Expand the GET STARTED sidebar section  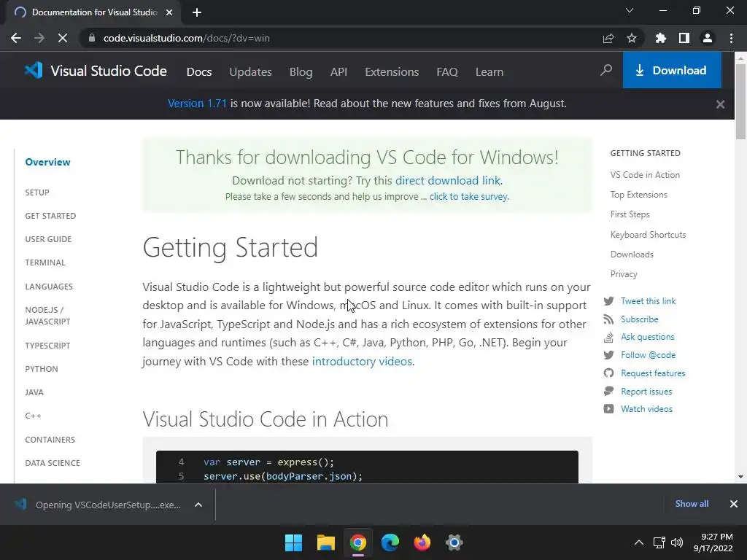50,216
